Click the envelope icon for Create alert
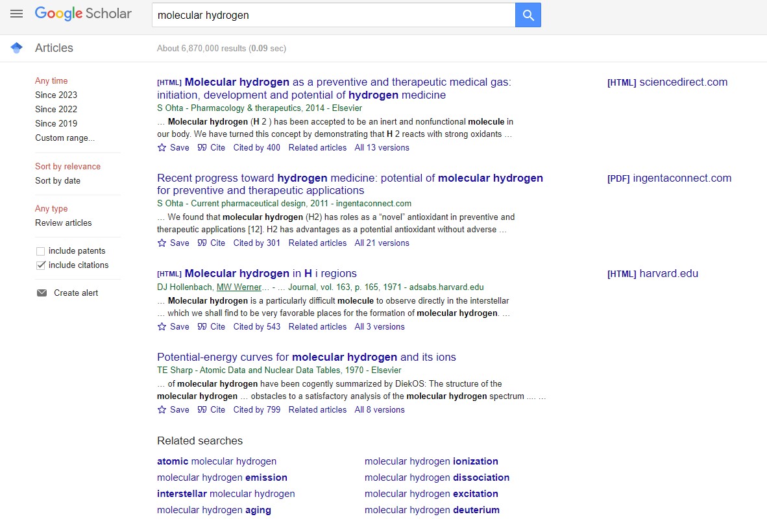Screen dimensions: 767x532 pyautogui.click(x=42, y=293)
